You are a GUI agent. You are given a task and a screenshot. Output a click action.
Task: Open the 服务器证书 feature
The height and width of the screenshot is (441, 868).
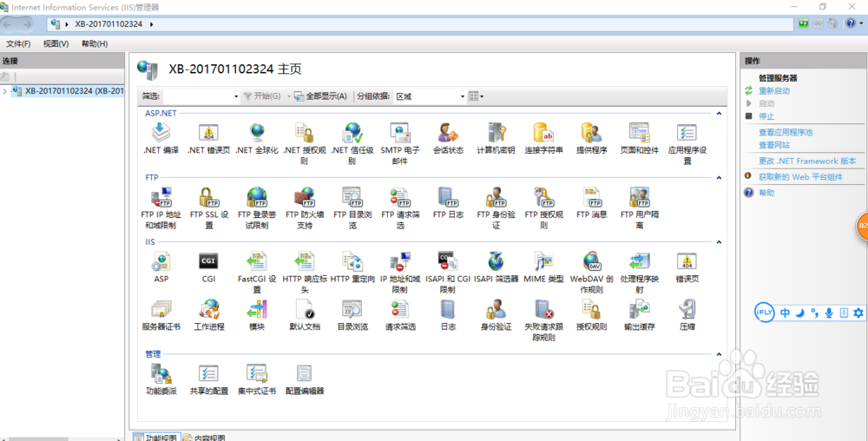[x=161, y=315]
